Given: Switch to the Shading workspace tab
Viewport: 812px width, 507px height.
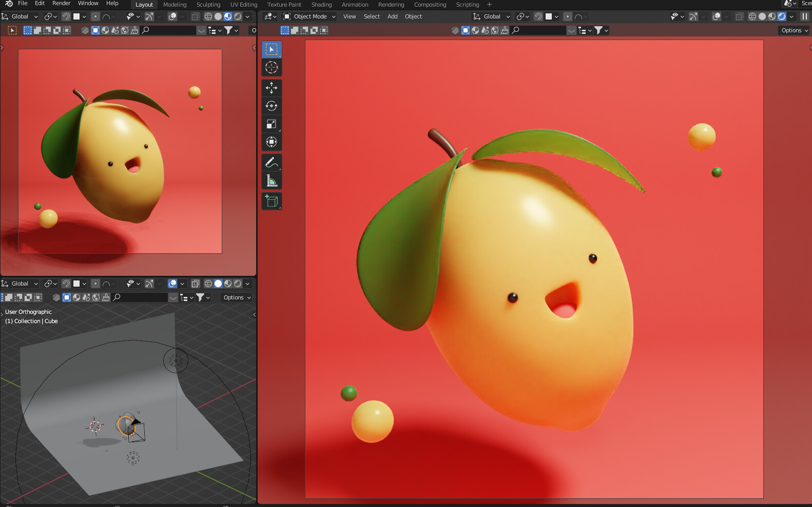Looking at the screenshot, I should tap(321, 5).
